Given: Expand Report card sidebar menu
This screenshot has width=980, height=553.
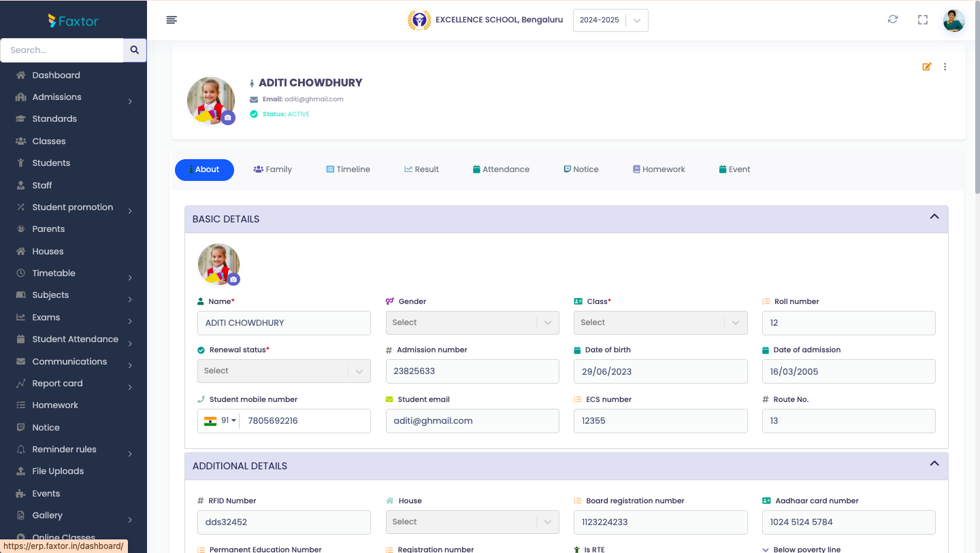Looking at the screenshot, I should click(x=73, y=383).
